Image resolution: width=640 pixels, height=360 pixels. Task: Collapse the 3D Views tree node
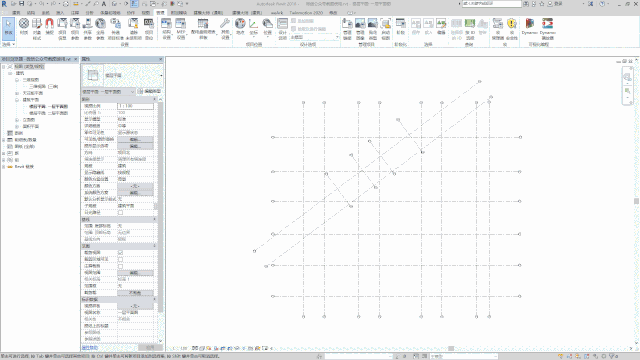(17, 80)
